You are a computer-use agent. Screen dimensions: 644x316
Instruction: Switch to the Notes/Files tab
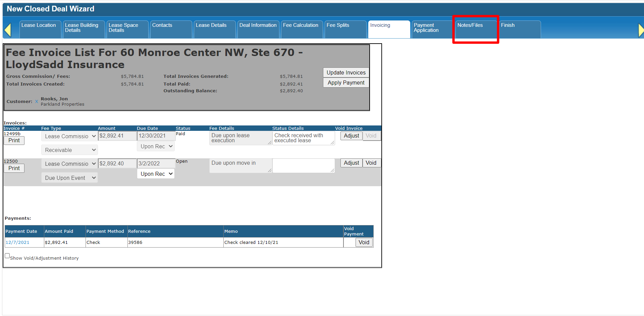pos(475,29)
